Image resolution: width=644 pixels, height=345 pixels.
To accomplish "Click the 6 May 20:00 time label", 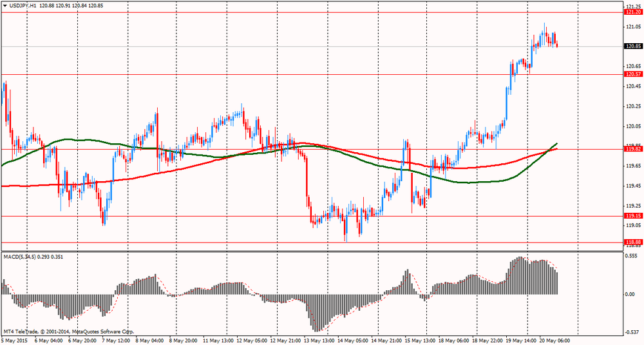I will 82,341.
